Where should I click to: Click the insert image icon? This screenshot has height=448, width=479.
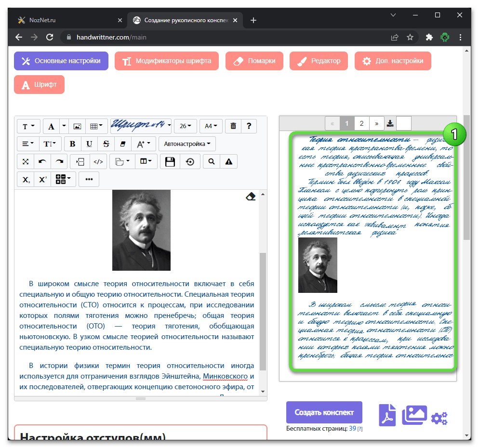(77, 126)
